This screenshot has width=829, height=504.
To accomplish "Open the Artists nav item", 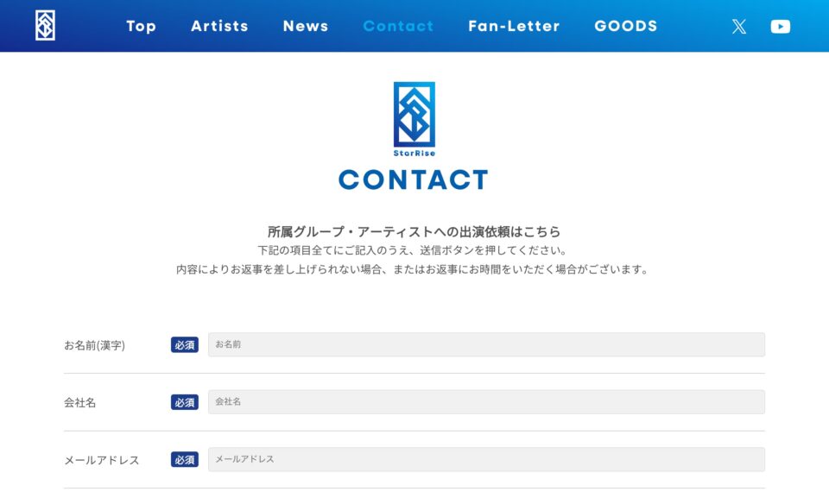I will point(219,26).
